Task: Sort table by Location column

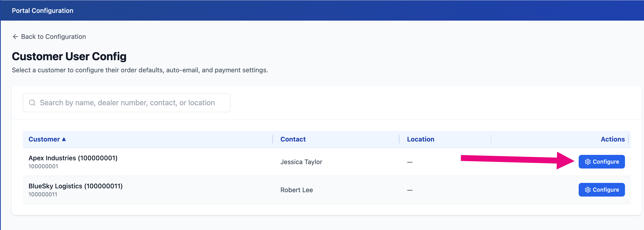Action: click(421, 139)
